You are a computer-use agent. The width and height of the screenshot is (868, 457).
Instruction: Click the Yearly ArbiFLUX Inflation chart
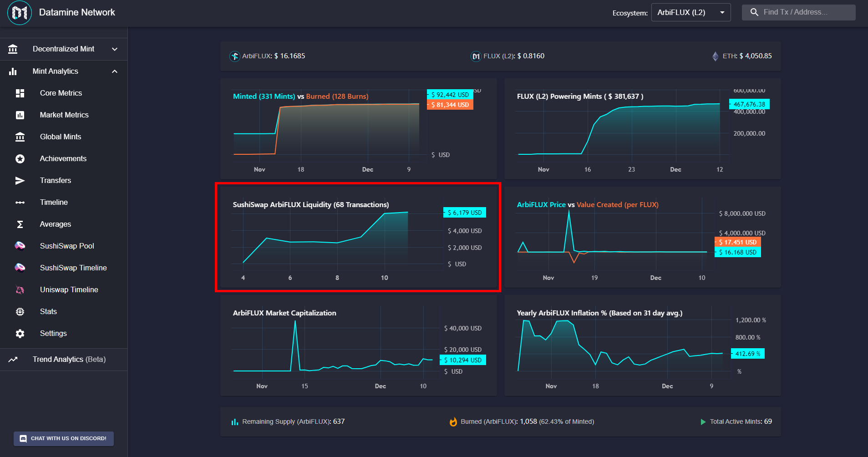click(642, 345)
